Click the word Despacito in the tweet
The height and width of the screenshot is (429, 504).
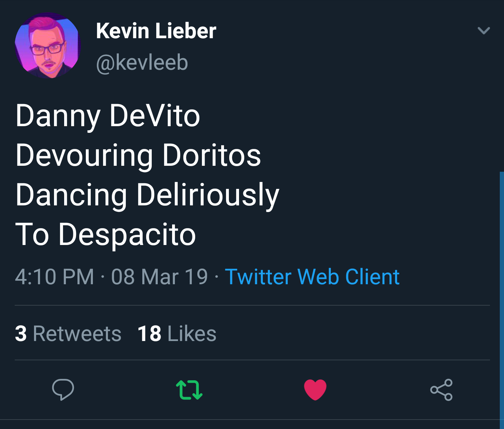(x=127, y=235)
